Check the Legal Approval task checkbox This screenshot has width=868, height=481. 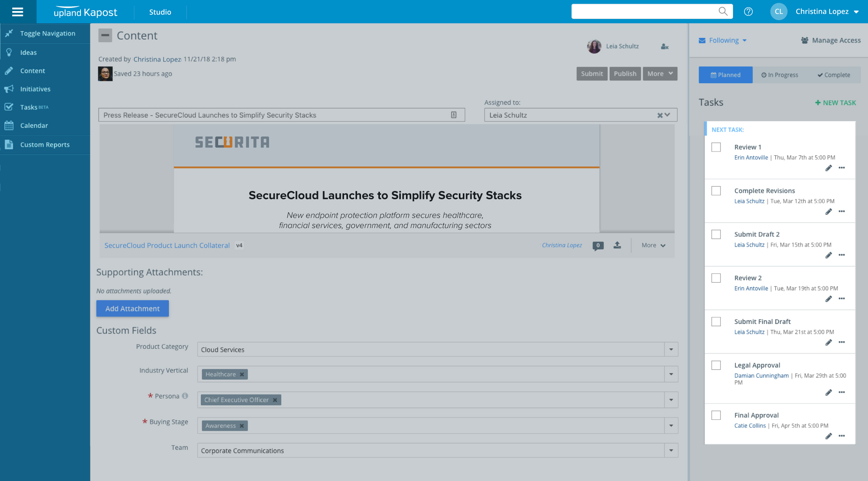(x=716, y=365)
